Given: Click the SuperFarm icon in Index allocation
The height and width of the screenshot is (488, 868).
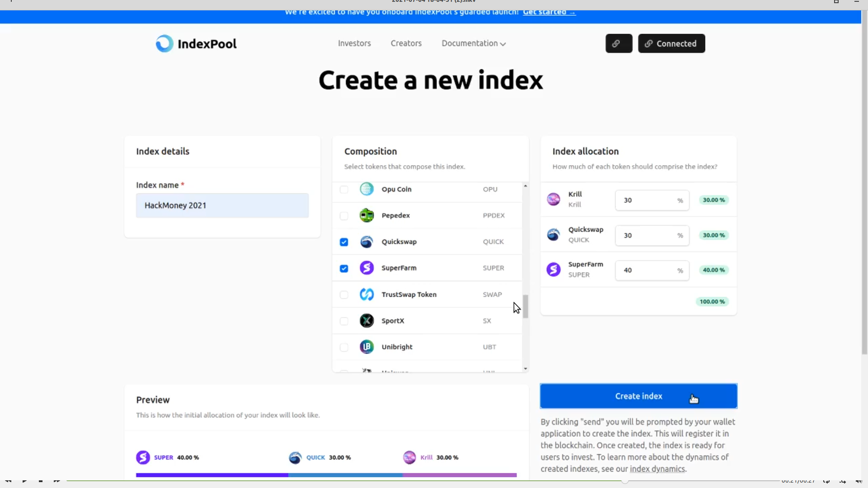Looking at the screenshot, I should [553, 270].
